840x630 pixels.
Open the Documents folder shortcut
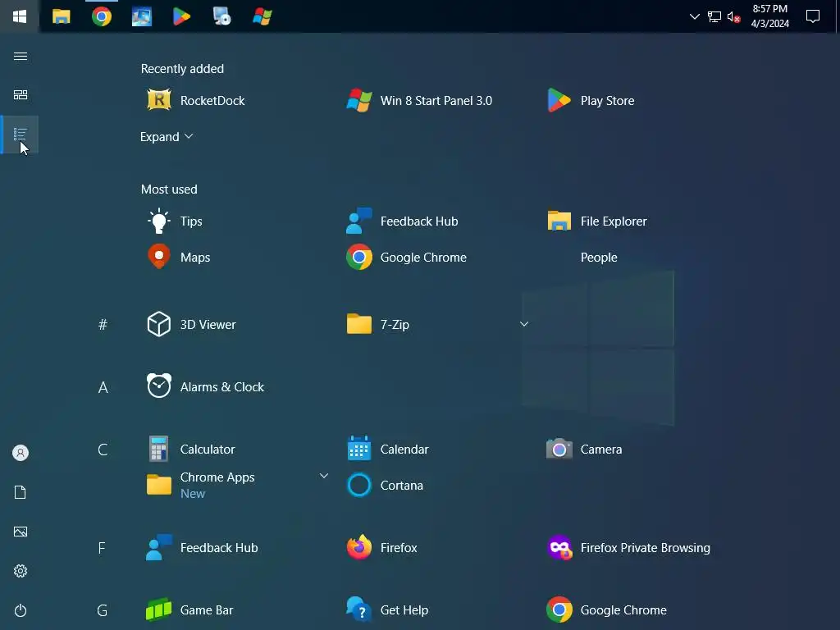click(21, 492)
